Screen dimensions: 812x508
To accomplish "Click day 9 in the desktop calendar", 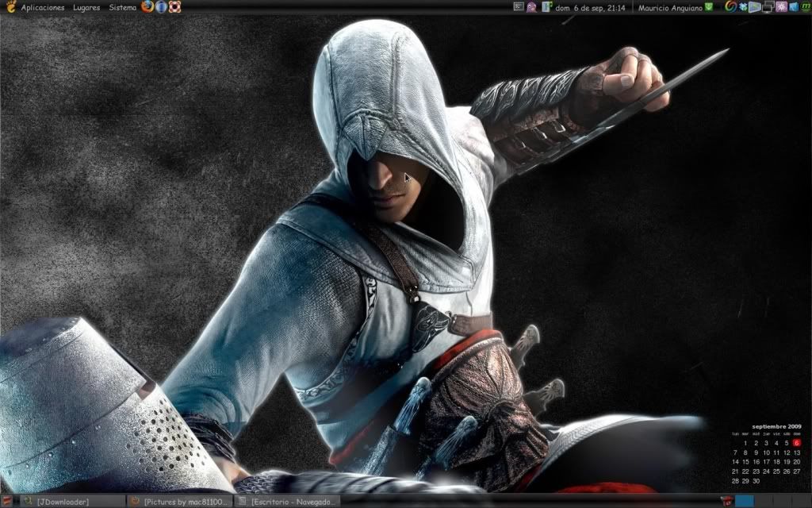I will pyautogui.click(x=756, y=452).
